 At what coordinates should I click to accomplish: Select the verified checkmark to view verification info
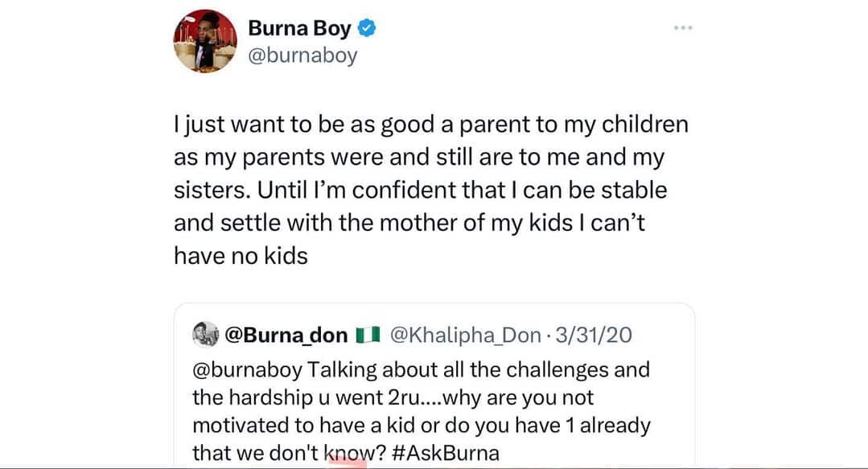[x=367, y=27]
